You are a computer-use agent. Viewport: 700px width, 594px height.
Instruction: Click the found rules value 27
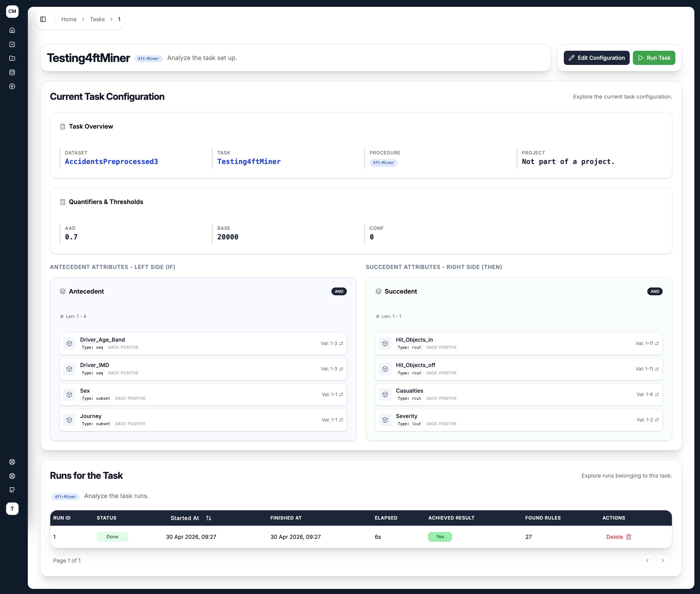(x=529, y=537)
